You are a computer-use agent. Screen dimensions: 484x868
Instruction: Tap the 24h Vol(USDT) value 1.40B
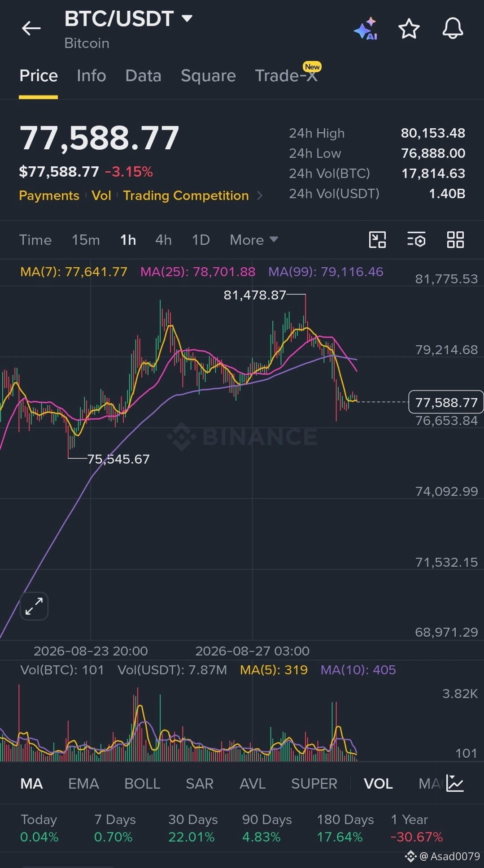[447, 194]
